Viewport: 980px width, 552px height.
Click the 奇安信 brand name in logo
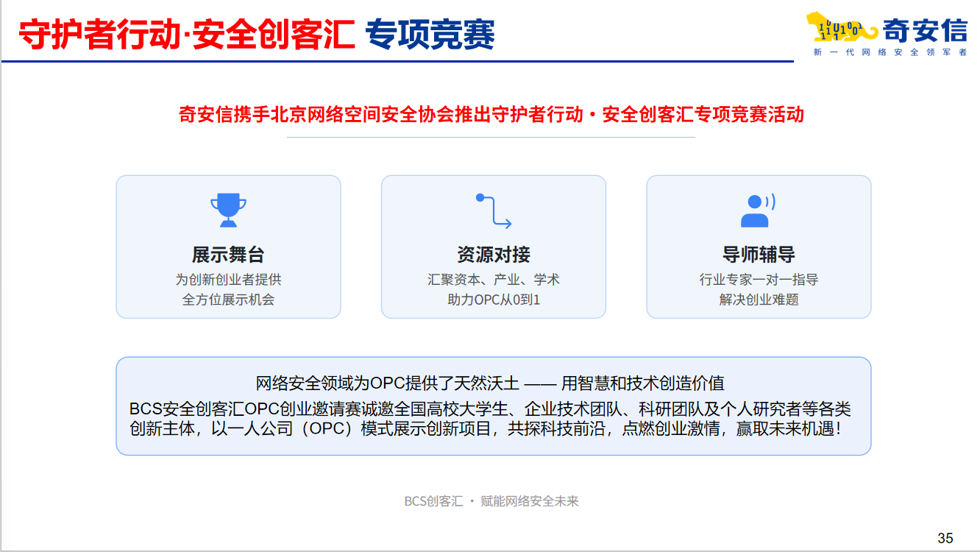click(x=925, y=29)
